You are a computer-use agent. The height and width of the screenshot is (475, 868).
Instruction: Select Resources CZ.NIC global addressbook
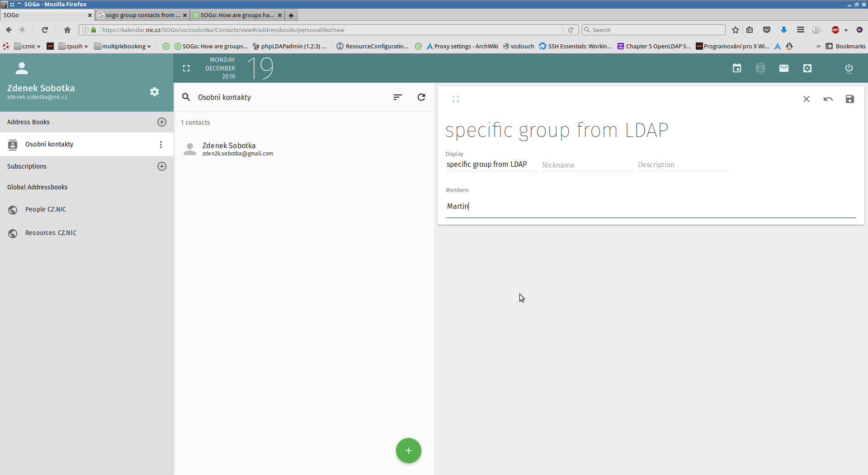point(51,233)
